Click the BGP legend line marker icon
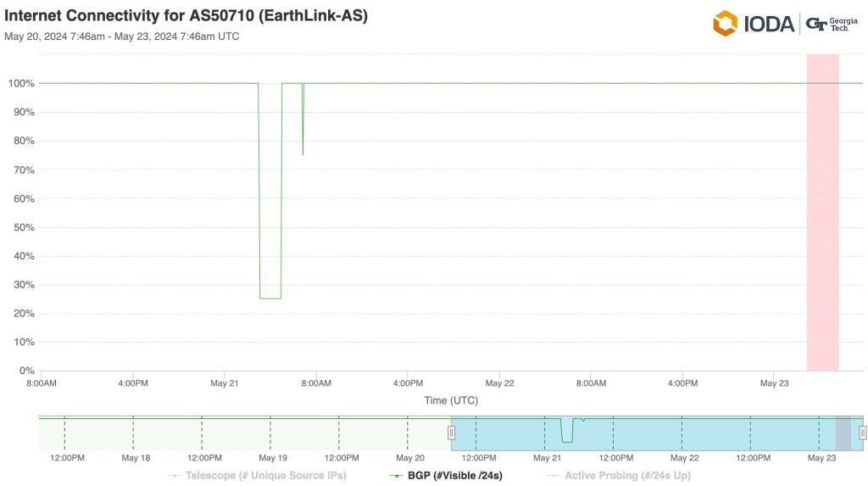868x486 pixels. coord(395,476)
